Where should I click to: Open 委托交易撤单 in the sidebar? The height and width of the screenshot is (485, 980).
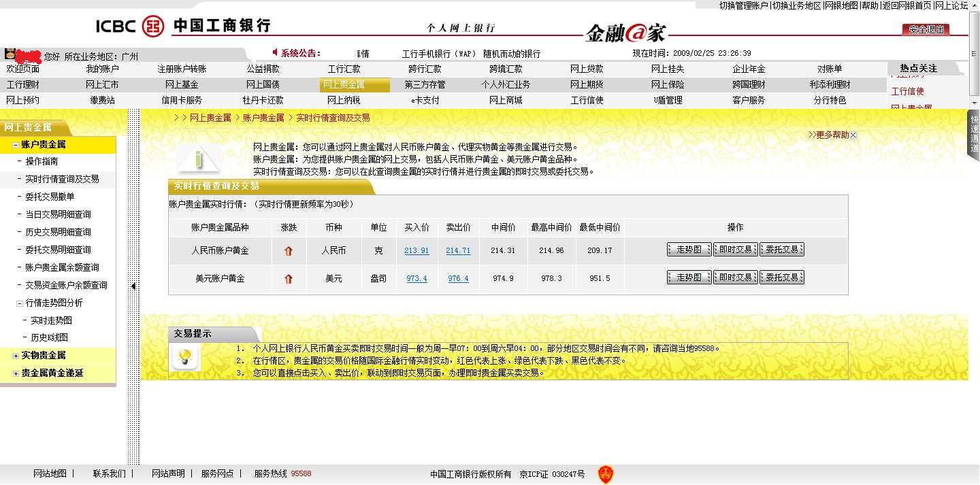pyautogui.click(x=50, y=197)
